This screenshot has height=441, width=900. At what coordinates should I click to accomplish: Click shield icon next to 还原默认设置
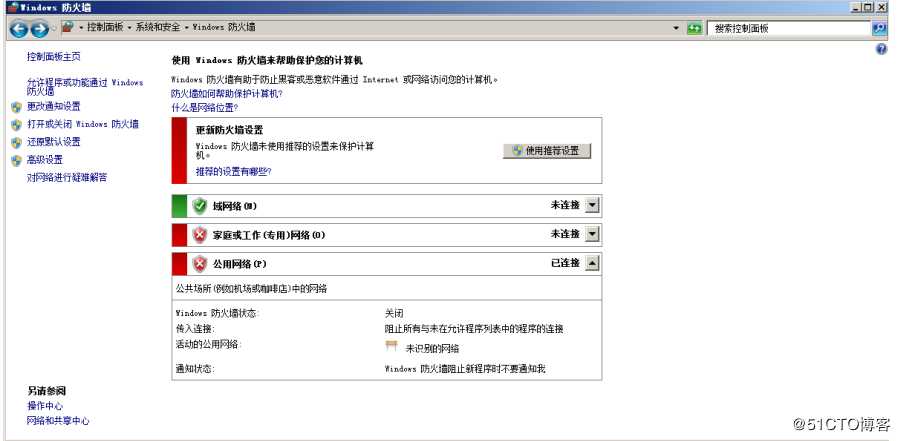pyautogui.click(x=16, y=142)
